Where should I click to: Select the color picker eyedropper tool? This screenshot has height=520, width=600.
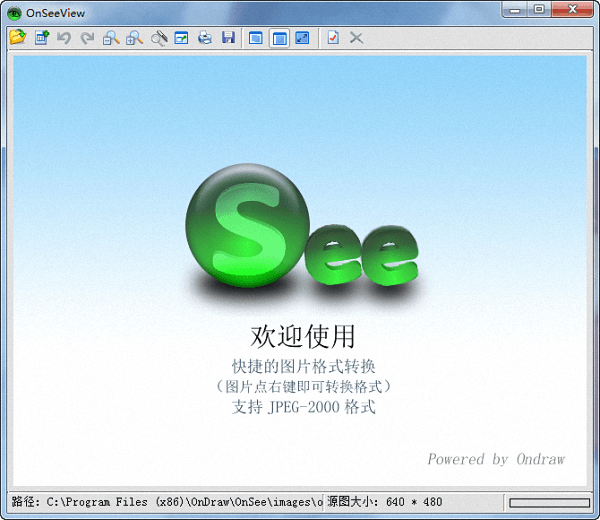point(159,38)
